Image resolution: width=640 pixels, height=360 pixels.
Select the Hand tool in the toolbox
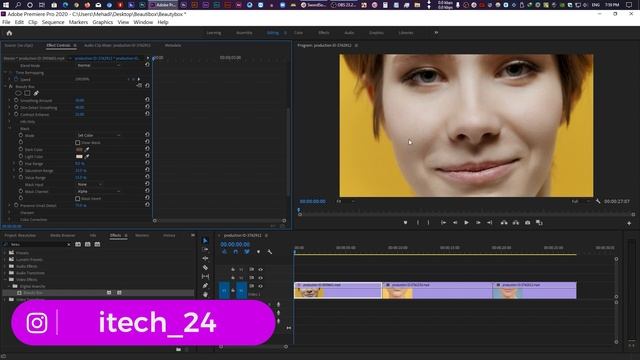click(205, 294)
